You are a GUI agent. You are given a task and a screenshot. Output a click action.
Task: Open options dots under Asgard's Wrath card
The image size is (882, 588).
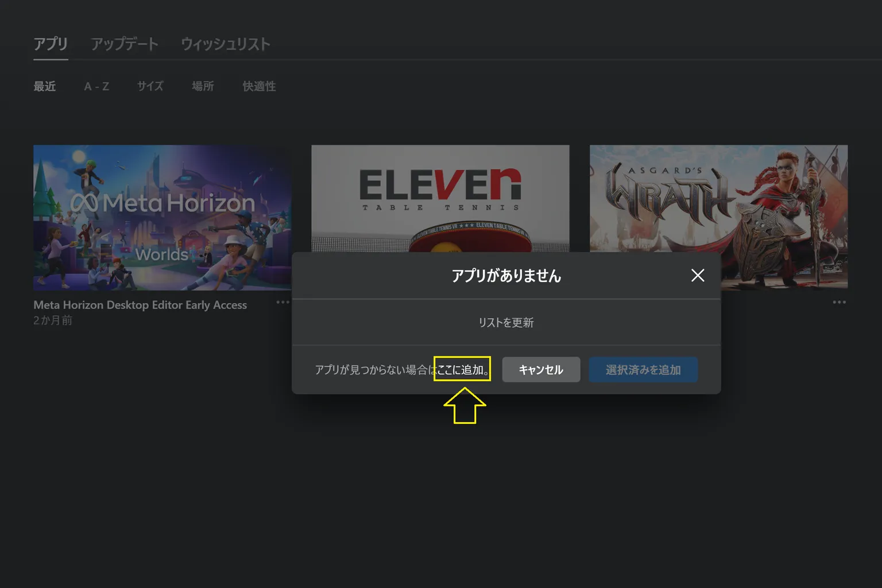[840, 302]
